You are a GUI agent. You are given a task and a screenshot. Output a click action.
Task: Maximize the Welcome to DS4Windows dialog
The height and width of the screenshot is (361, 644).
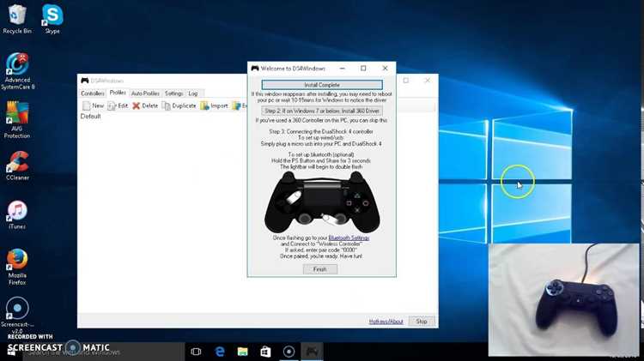click(x=363, y=69)
